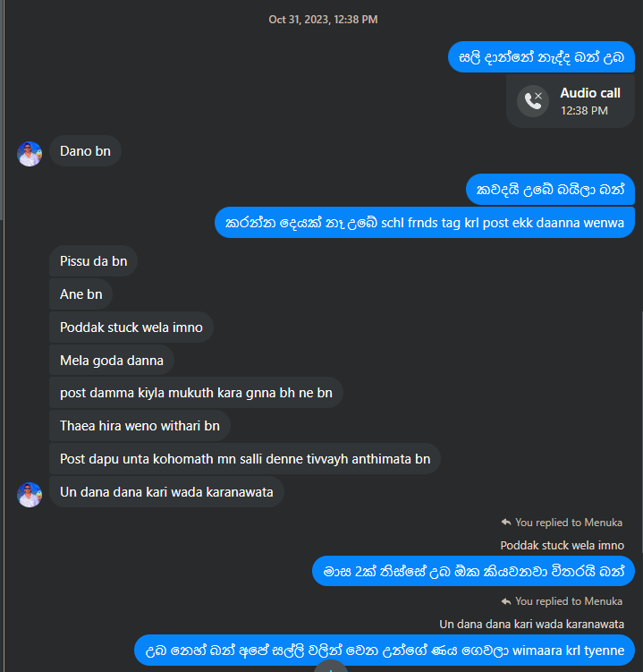Click the Thaea hira weno withari message
This screenshot has height=672, width=643.
(x=140, y=426)
